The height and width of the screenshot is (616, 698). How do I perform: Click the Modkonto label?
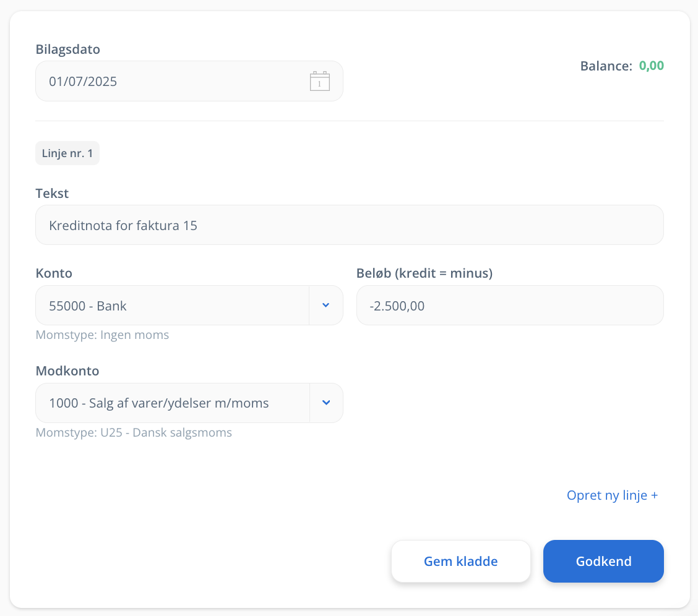coord(67,370)
